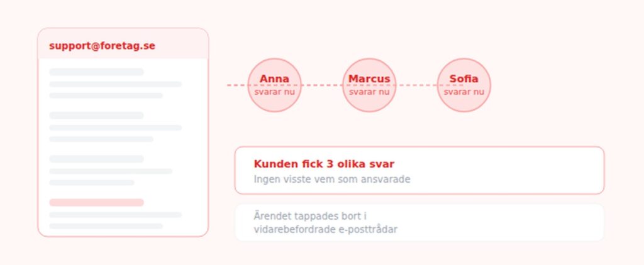644x265 pixels.
Task: Select the bottom gray line in inbox
Action: click(x=106, y=226)
